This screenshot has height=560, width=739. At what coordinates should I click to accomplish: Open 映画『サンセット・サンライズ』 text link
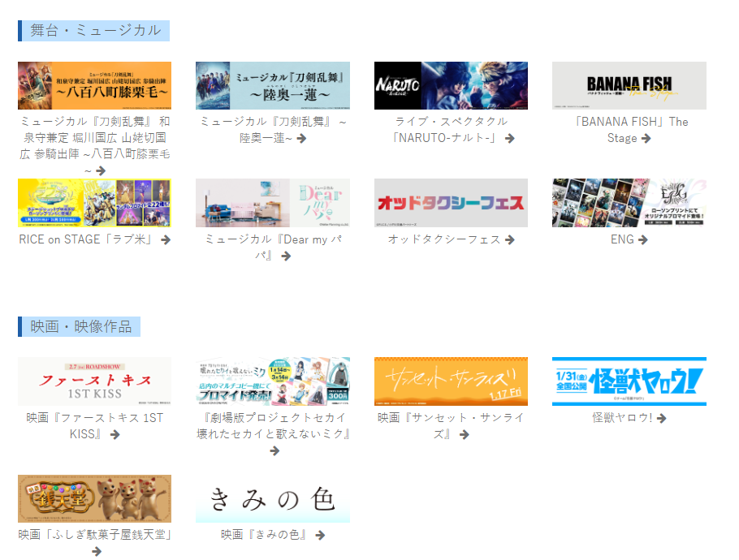(451, 426)
